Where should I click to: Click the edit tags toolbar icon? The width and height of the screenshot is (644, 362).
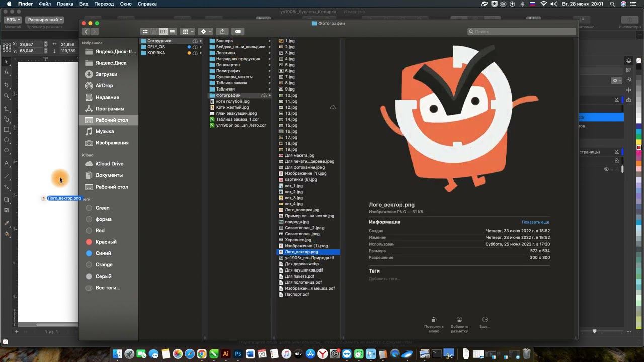(238, 31)
